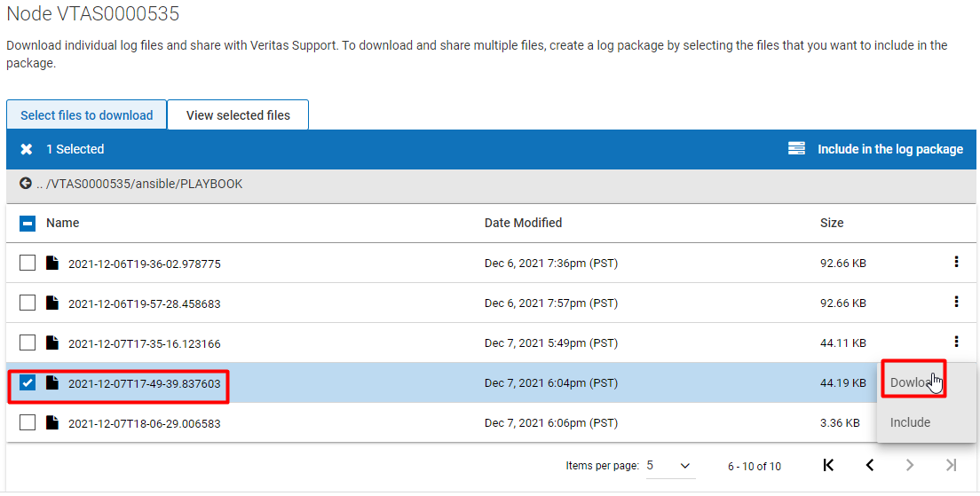Go to the previous page

pos(870,465)
